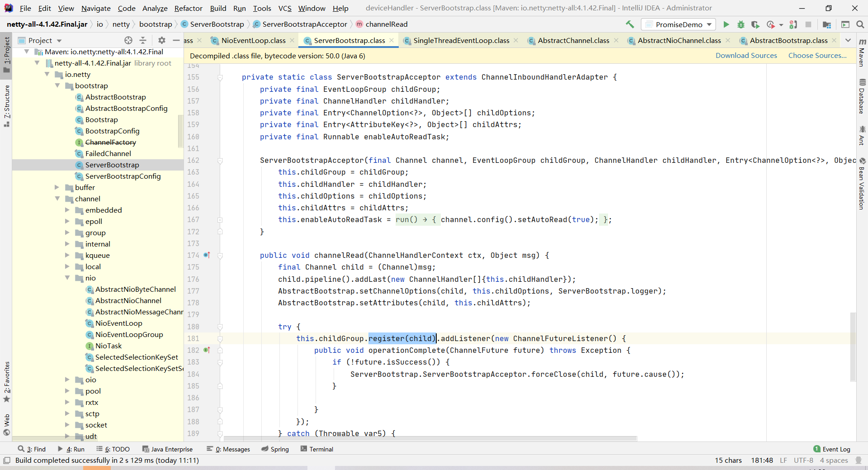Click the 4 spaces indent indicator

click(834, 461)
